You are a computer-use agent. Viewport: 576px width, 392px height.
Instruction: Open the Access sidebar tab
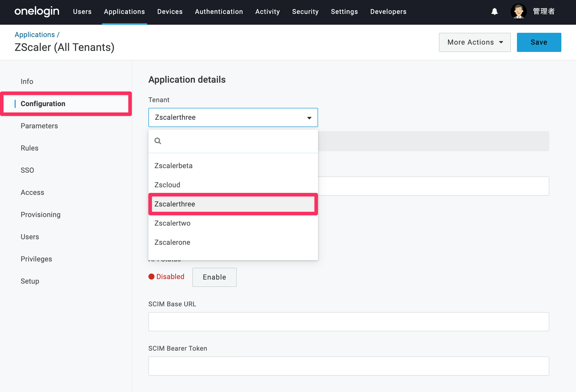click(32, 192)
